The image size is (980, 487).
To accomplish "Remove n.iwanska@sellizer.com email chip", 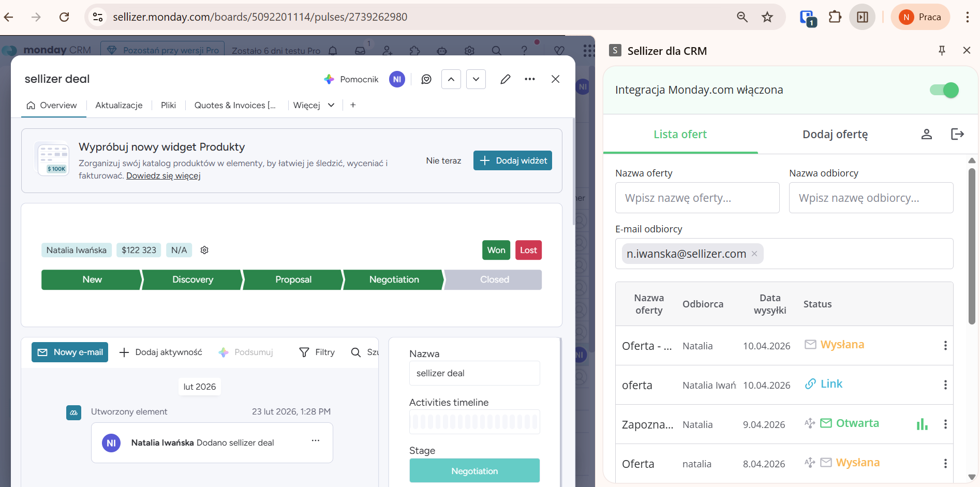I will [x=754, y=254].
